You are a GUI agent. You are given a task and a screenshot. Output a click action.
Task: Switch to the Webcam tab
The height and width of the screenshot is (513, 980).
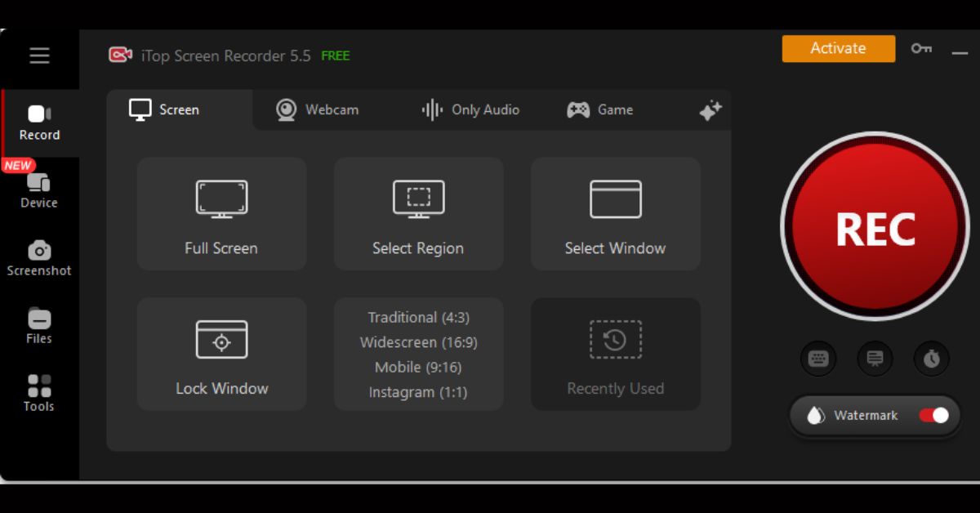[x=318, y=109]
